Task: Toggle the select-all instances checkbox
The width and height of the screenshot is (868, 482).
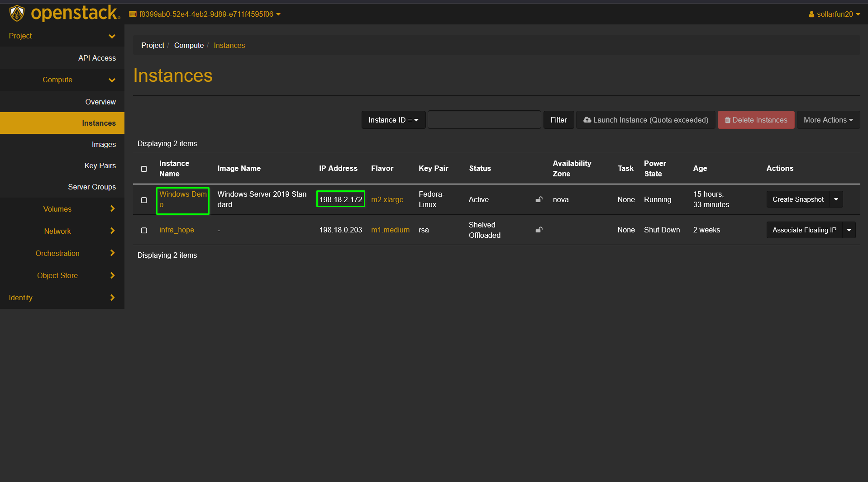Action: (x=144, y=169)
